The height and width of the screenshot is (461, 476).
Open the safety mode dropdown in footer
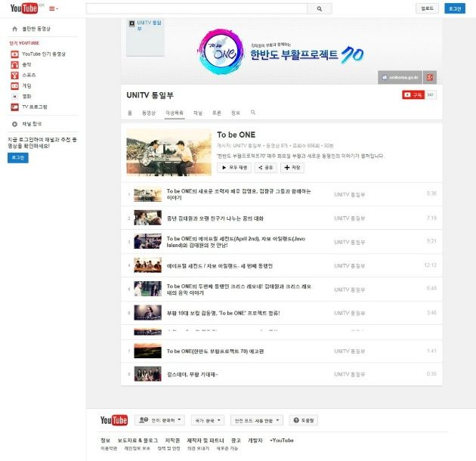[257, 420]
